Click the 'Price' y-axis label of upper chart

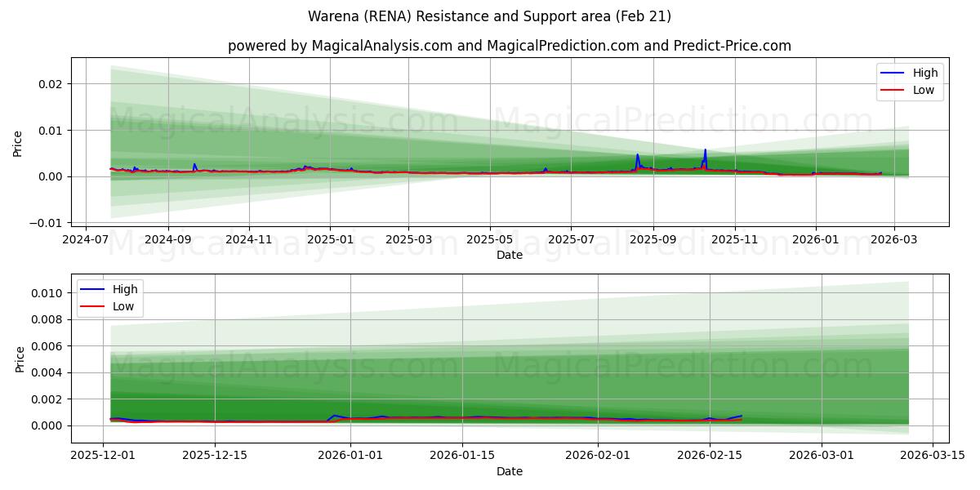[18, 142]
